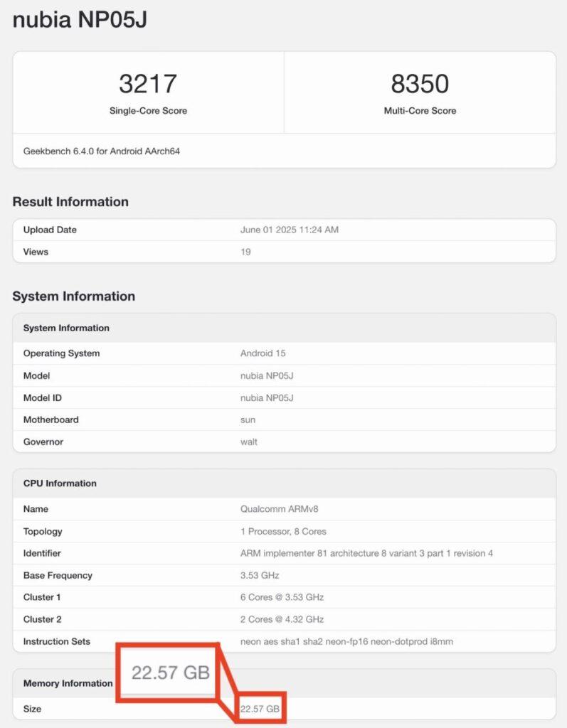Select the ARM implementer Identifier value
Screen dimensions: 567x728
(x=366, y=553)
